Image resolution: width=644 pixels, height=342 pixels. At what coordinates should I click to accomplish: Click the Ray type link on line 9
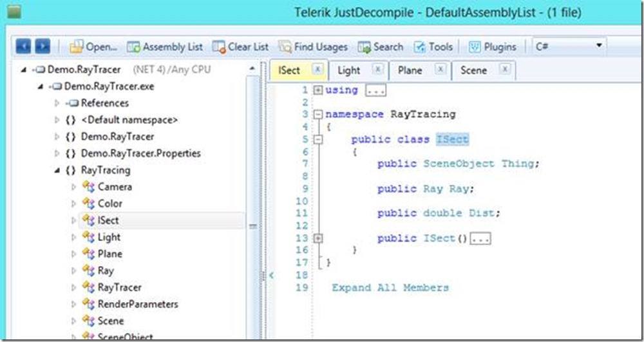point(433,189)
